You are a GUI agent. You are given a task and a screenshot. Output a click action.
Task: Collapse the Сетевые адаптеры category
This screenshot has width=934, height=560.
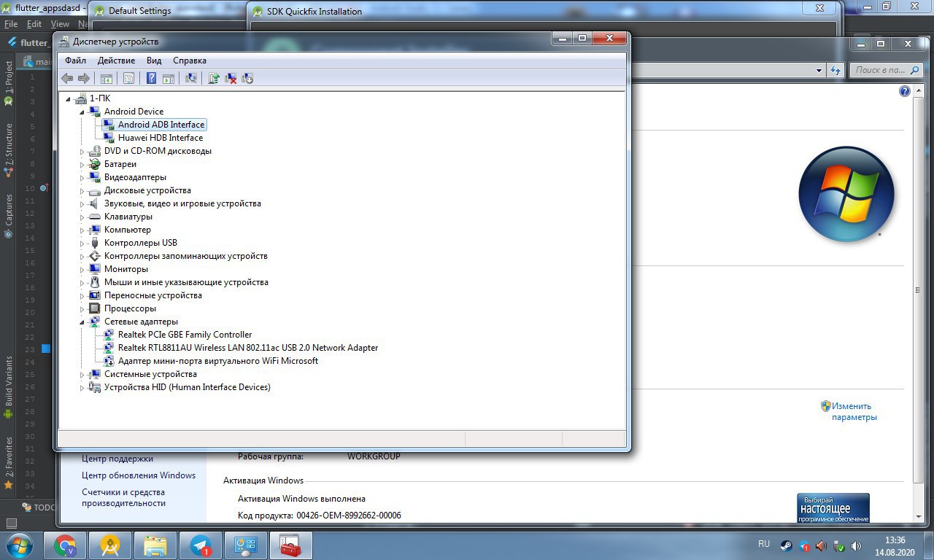click(82, 322)
